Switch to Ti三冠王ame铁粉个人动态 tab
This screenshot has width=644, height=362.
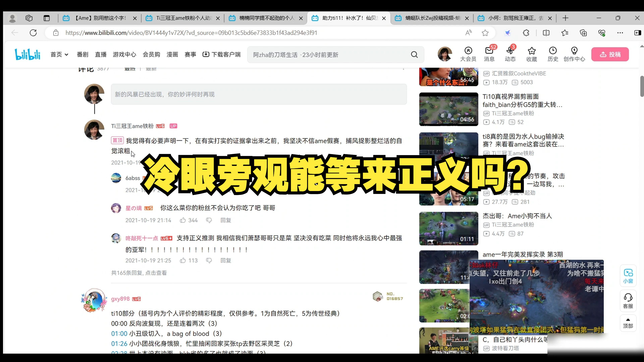coord(183,18)
